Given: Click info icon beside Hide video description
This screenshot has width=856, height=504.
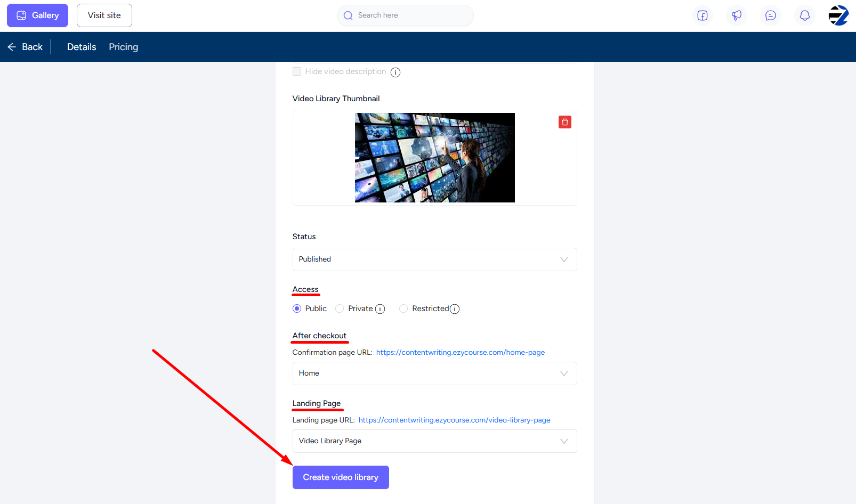Looking at the screenshot, I should [x=395, y=72].
